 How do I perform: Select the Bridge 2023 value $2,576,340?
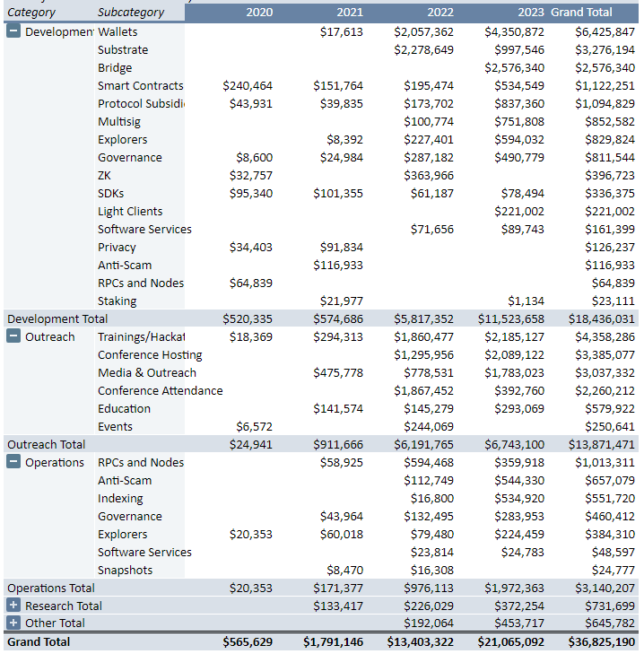click(x=514, y=67)
